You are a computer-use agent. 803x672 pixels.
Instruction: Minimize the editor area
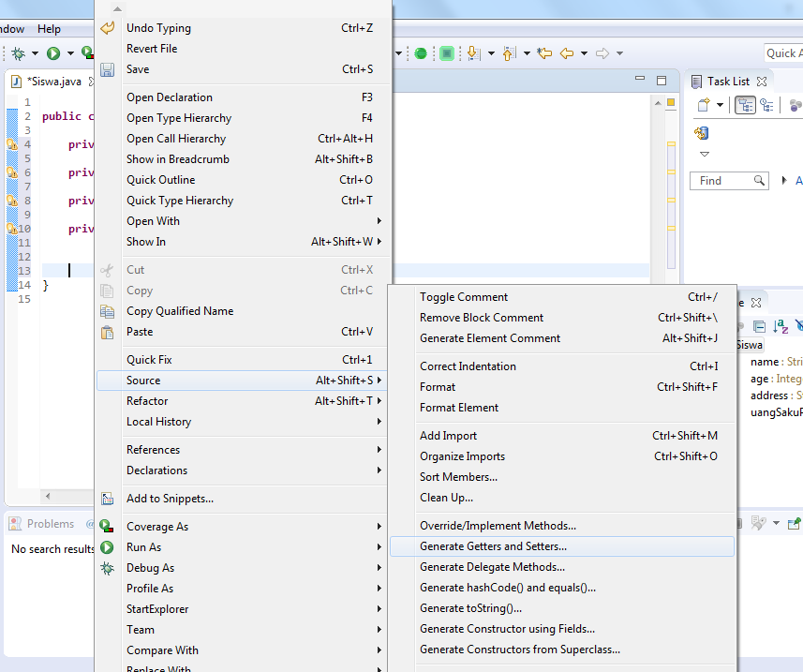click(x=640, y=79)
